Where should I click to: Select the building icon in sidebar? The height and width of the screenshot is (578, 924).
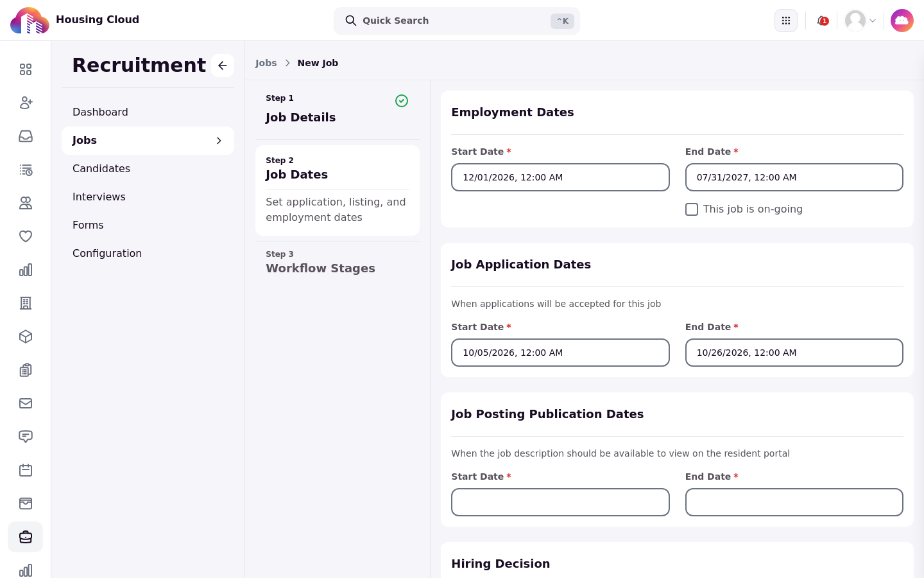coord(26,303)
